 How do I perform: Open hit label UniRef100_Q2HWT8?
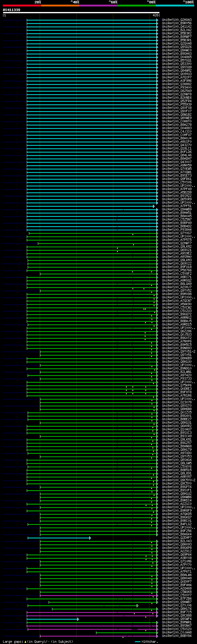tap(177, 94)
